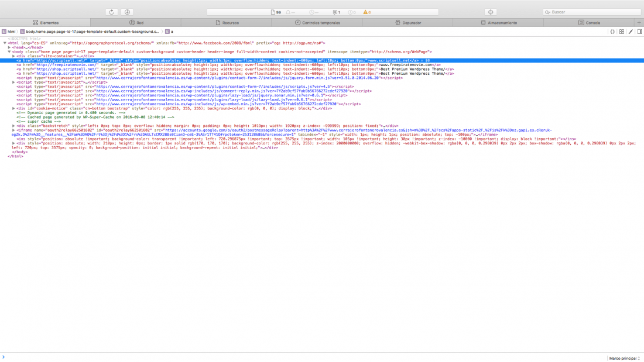Expand the collapsed inline script node
This screenshot has height=362, width=644.
pos(13,82)
